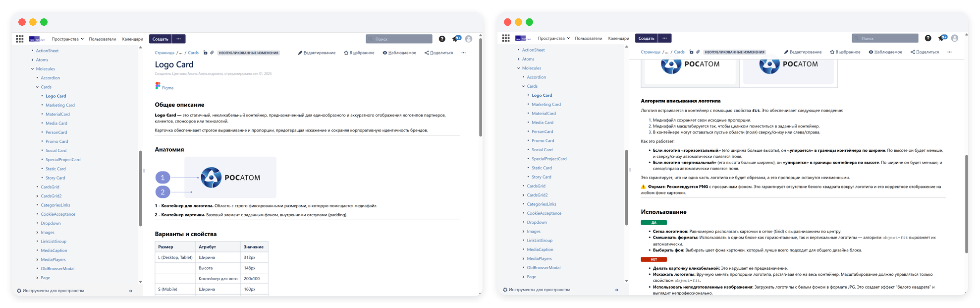Click the Создать button in the left window
Viewport: 980px width, 308px height.
[x=161, y=39]
